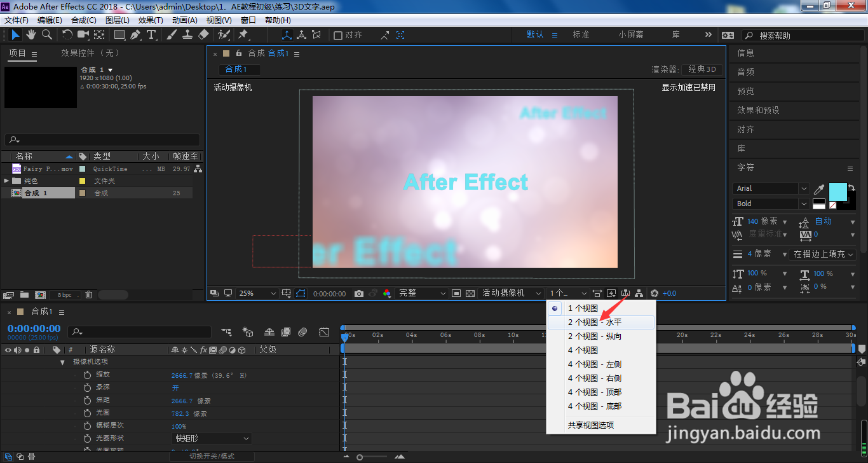Toggle the 焦距 property stopwatch
Image resolution: width=868 pixels, height=463 pixels.
[88, 401]
